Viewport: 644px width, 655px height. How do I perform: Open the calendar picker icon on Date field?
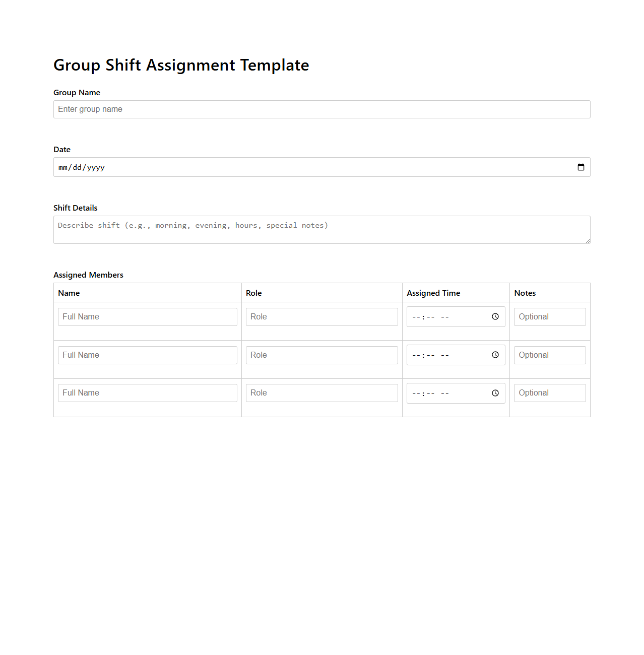pyautogui.click(x=581, y=167)
